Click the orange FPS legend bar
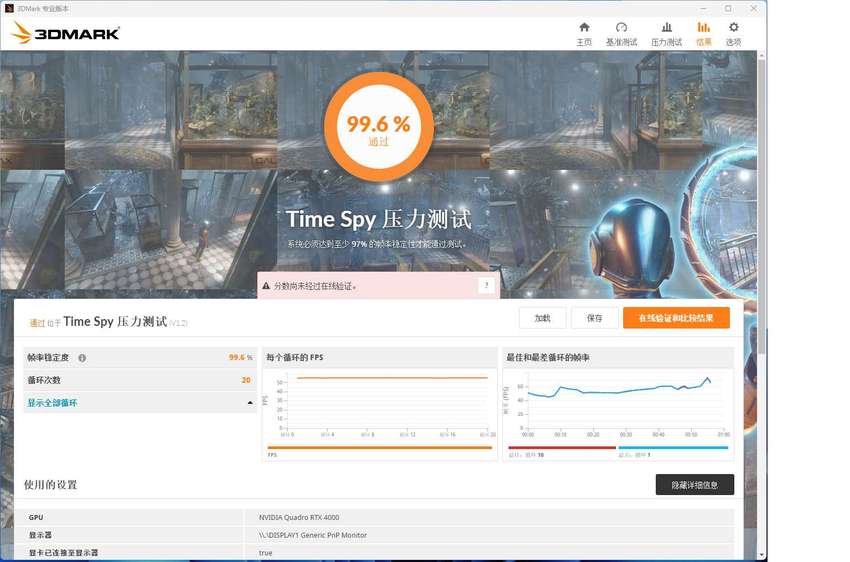Screen dimensions: 850x562 pyautogui.click(x=379, y=448)
